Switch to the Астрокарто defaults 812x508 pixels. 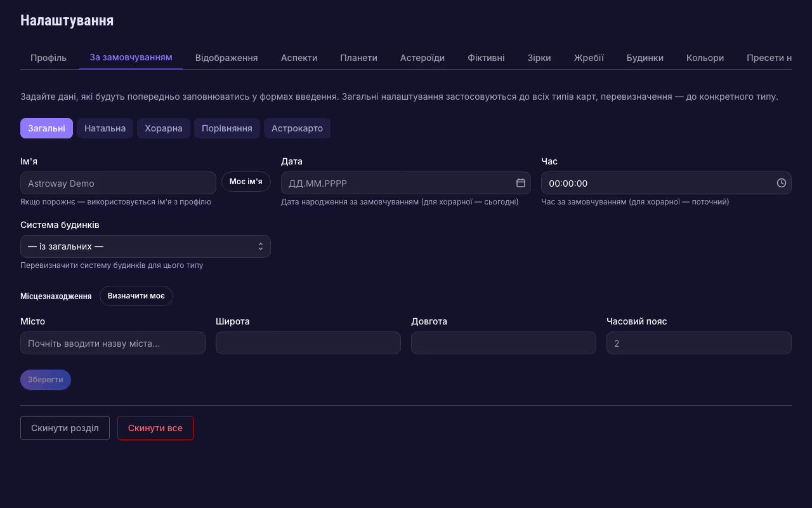tap(297, 128)
